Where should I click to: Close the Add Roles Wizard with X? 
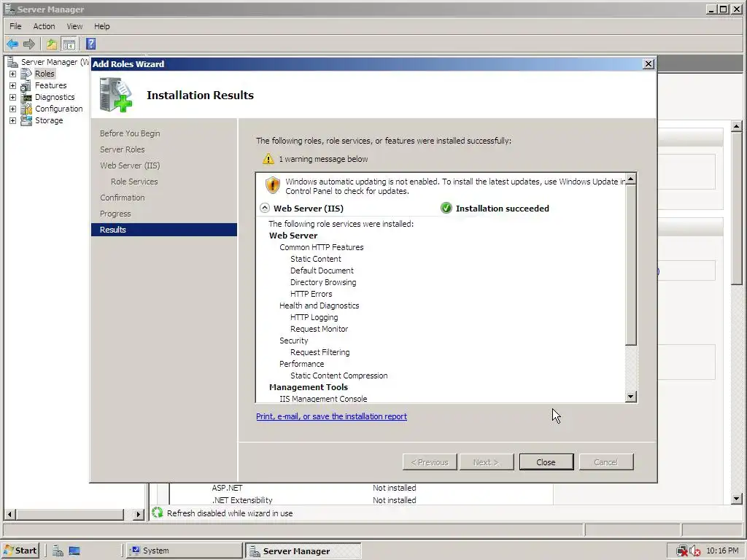(x=649, y=64)
